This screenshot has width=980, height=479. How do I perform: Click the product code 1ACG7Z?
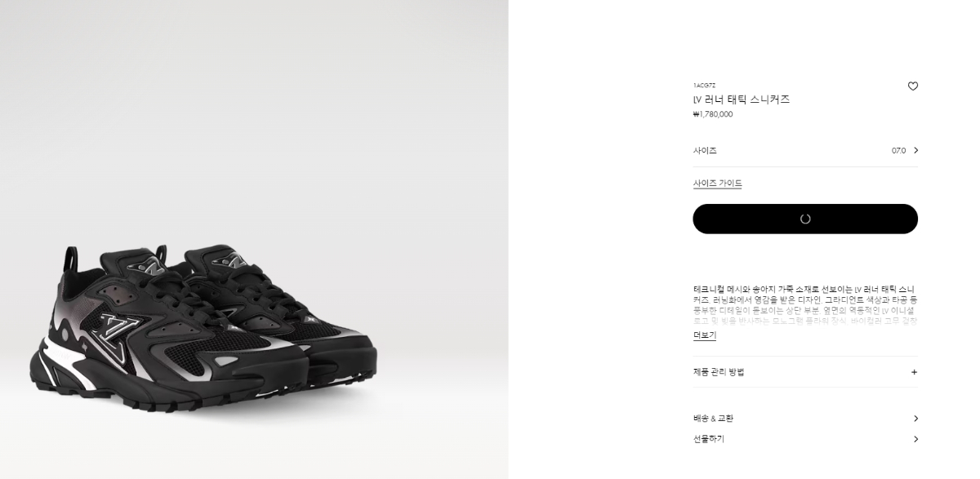[x=704, y=85]
